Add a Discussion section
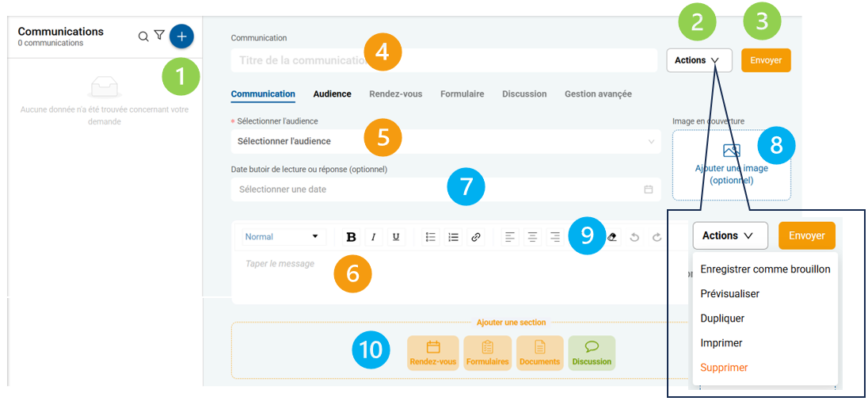Viewport: 868px width, 401px height. pos(592,353)
